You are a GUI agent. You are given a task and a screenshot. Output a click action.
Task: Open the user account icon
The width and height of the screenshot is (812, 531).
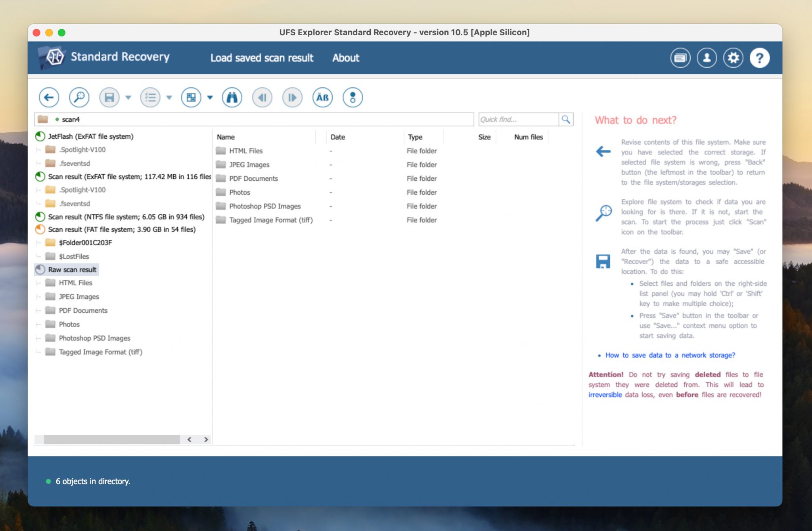click(707, 58)
